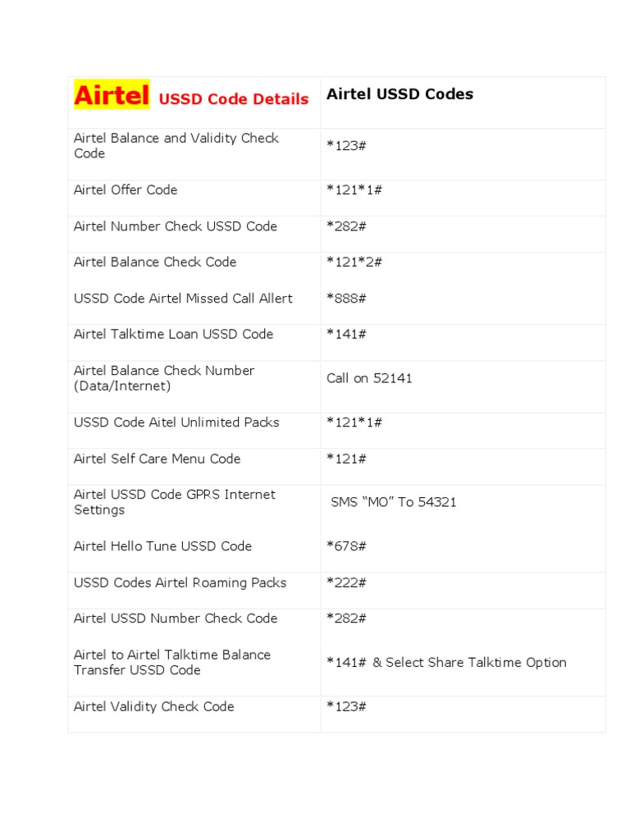Click code *121*1# beside Airtel Offer Code

354,190
